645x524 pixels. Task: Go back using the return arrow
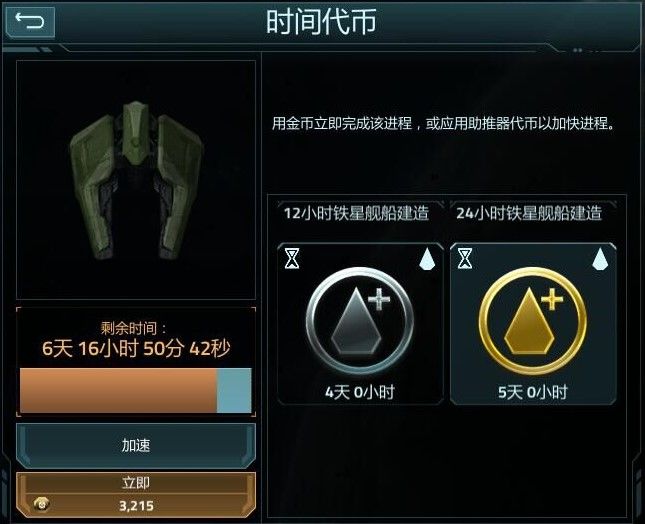pos(30,21)
